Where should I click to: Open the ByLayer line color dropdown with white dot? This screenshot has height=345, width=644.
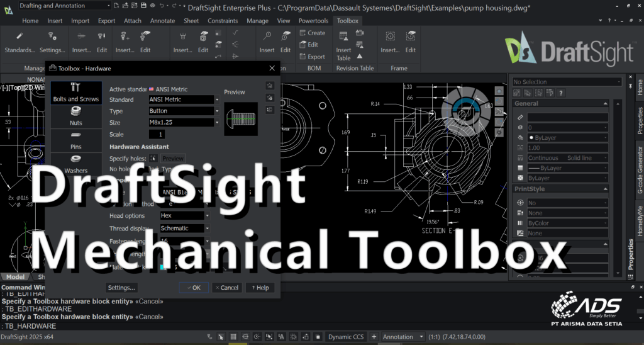click(x=568, y=138)
